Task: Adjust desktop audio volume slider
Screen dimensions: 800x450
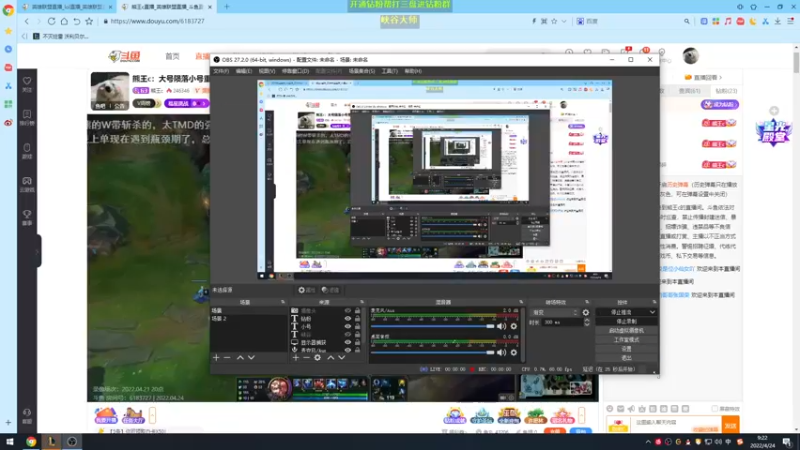Action: 433,352
